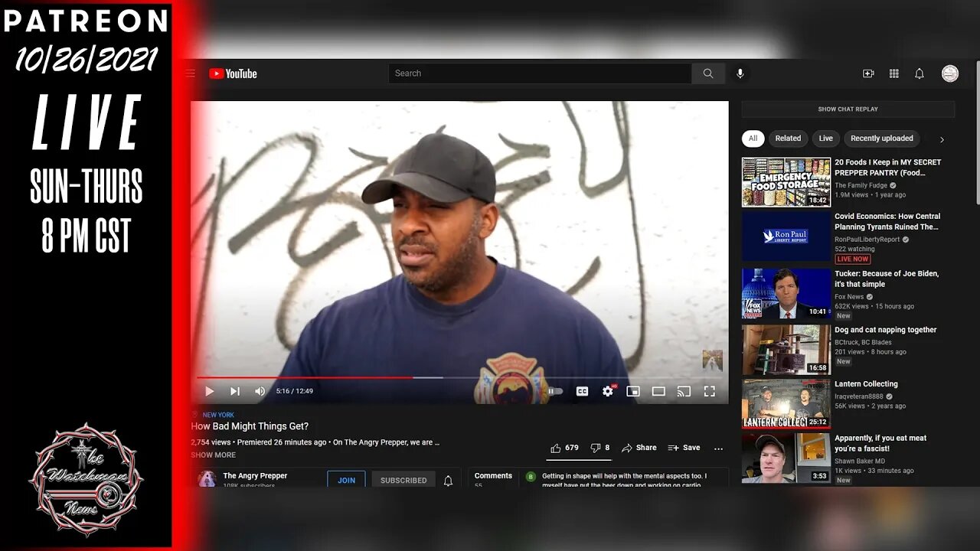Viewport: 980px width, 551px height.
Task: Open 'Lantern Collecting' video title
Action: tap(866, 384)
